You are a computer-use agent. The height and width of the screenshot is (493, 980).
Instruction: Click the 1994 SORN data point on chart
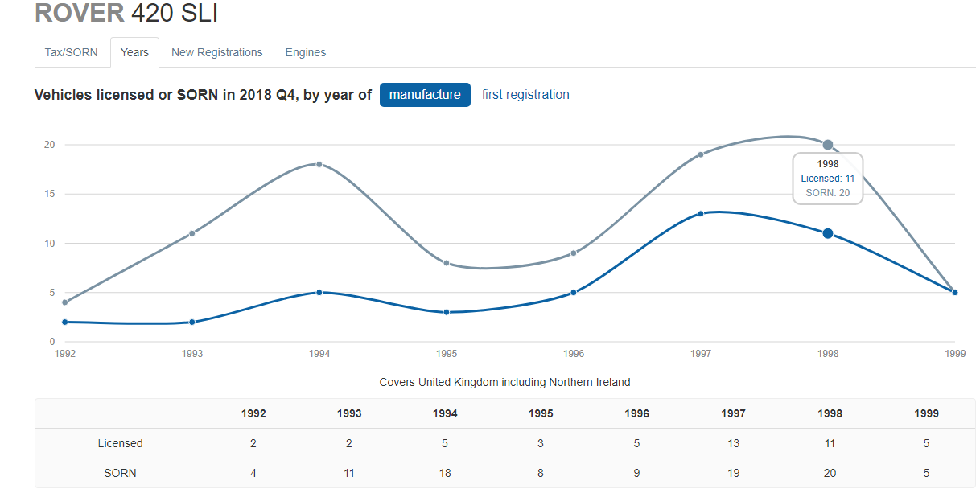tap(319, 164)
